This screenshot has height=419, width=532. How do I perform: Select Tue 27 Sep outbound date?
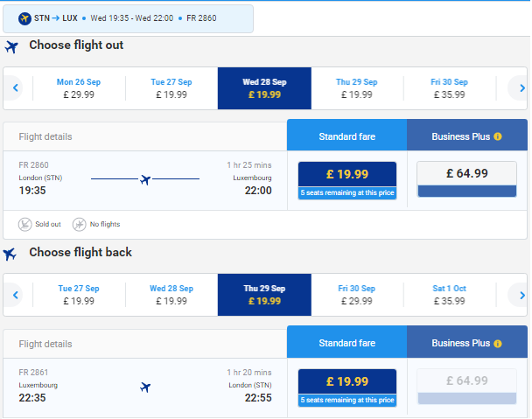click(x=170, y=88)
